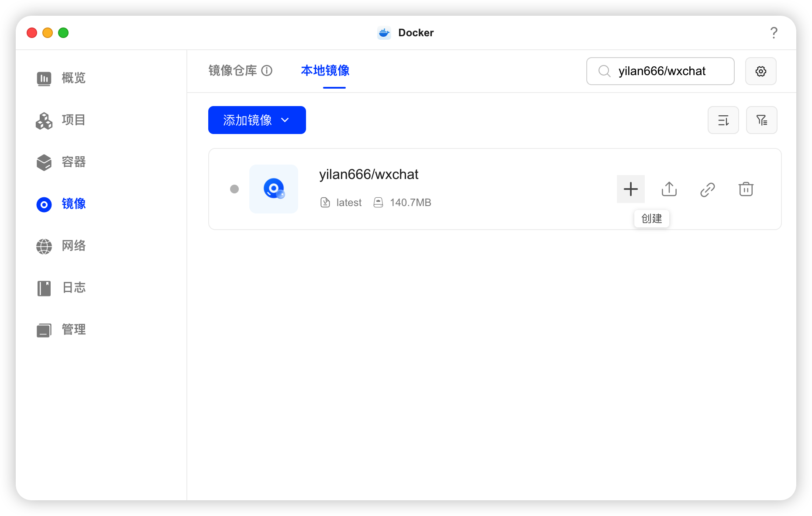The image size is (812, 516).
Task: Go to 项目 projects section
Action: (61, 120)
